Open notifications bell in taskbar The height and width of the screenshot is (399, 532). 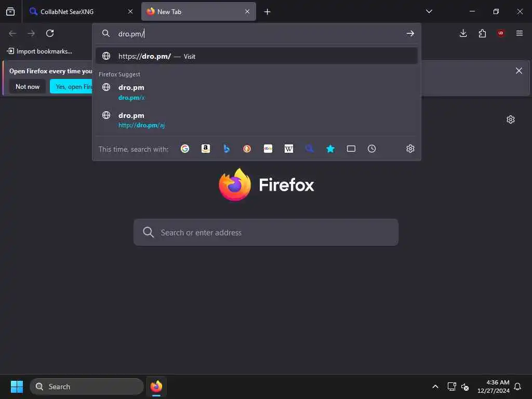517,387
